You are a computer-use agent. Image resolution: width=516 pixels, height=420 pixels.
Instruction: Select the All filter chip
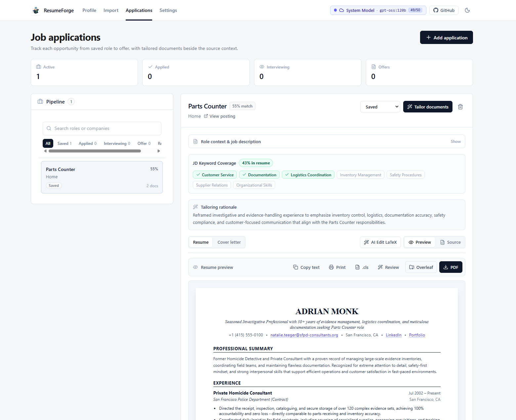tap(48, 143)
